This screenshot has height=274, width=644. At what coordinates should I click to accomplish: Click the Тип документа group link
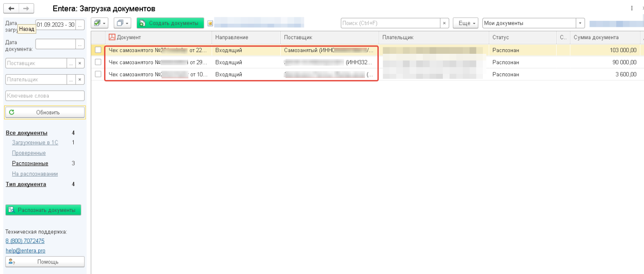point(26,184)
